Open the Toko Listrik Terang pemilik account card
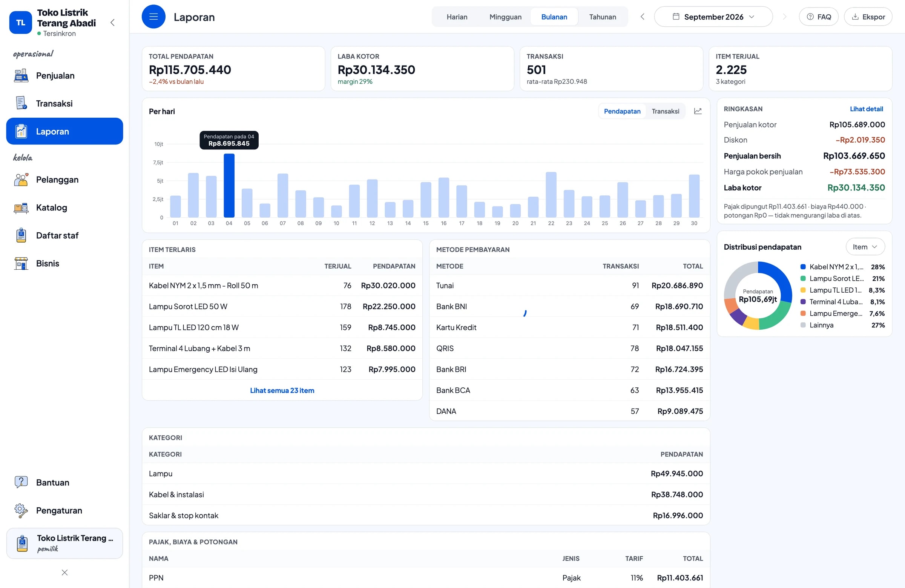Screen dimensions: 905x588 click(64, 543)
